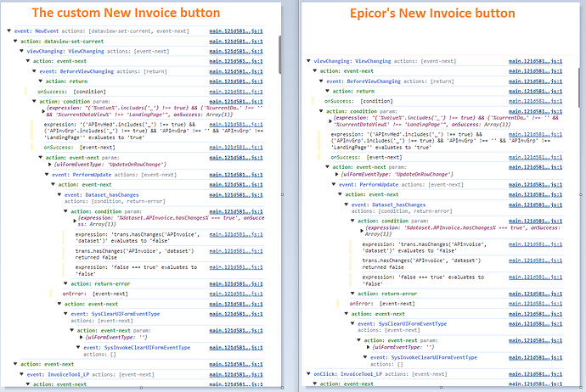Collapse SysInvokeClearUIFormEventType event in Epicor panel

click(365, 357)
